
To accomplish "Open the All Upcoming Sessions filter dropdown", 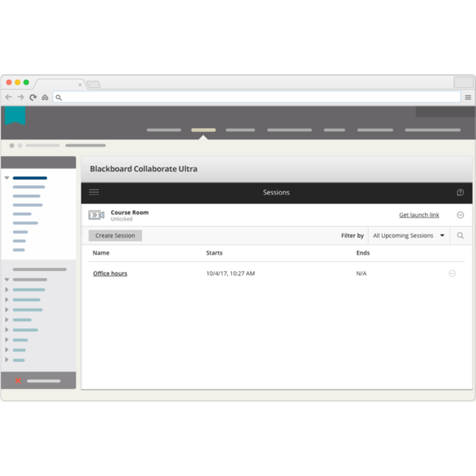I will [x=408, y=235].
